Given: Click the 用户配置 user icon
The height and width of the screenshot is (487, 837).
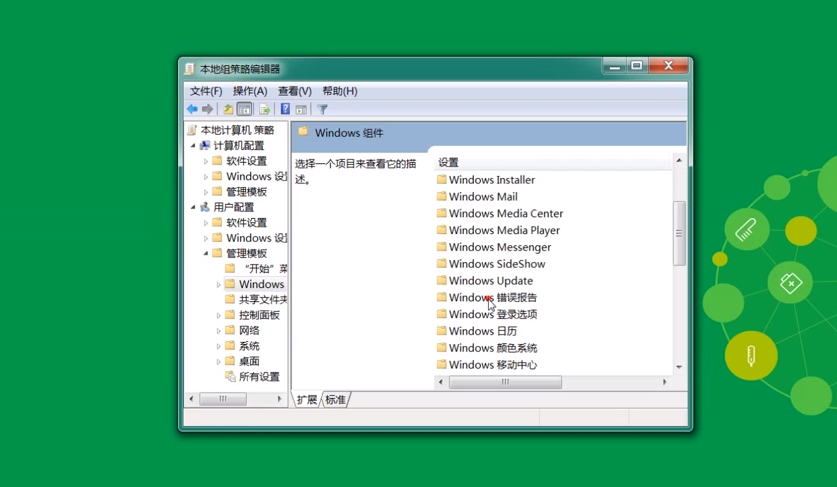Looking at the screenshot, I should pyautogui.click(x=204, y=207).
